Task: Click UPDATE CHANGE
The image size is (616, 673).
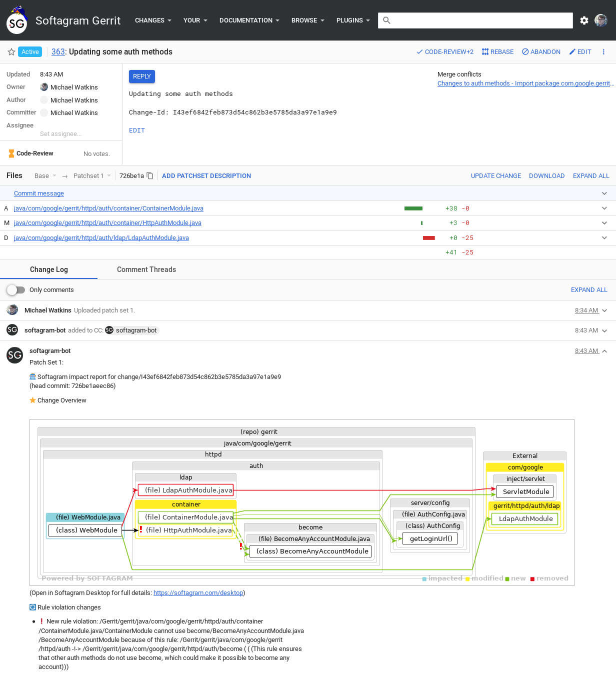Action: pos(496,176)
